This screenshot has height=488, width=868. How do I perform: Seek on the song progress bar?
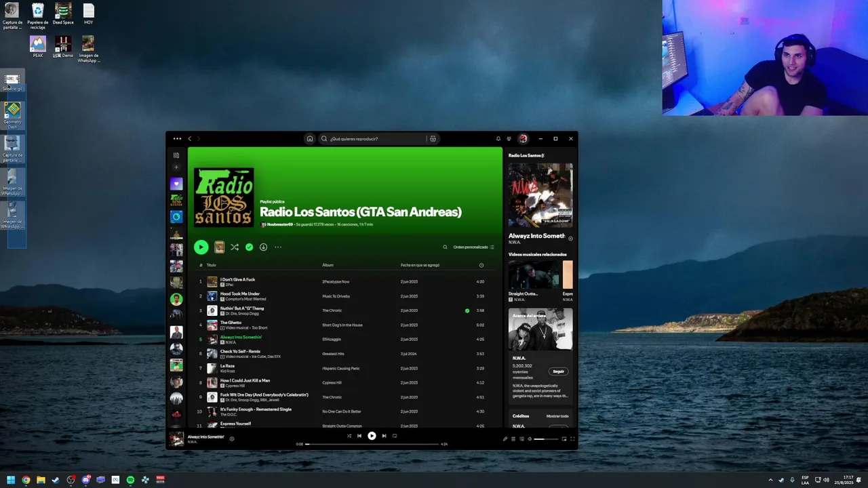coord(372,444)
